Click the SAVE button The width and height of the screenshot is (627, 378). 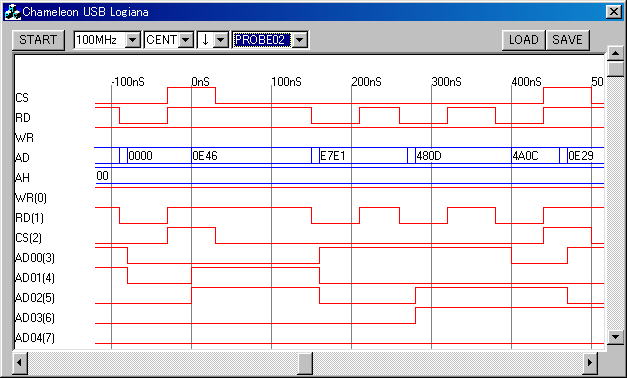[x=567, y=40]
